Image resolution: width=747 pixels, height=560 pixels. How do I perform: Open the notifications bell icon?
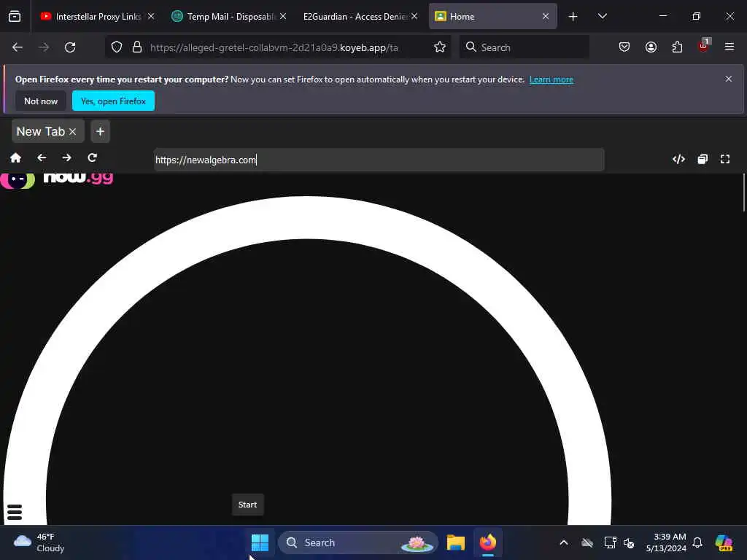[x=697, y=542]
